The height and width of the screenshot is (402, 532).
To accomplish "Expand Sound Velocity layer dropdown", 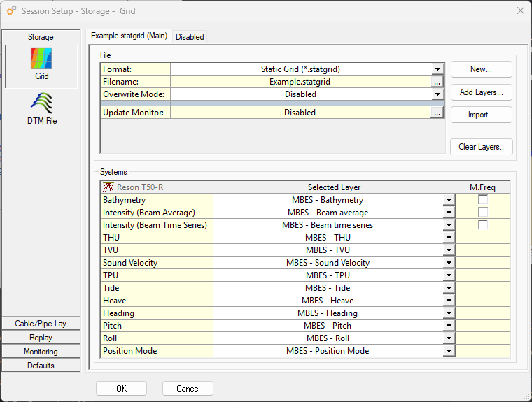I will 449,263.
